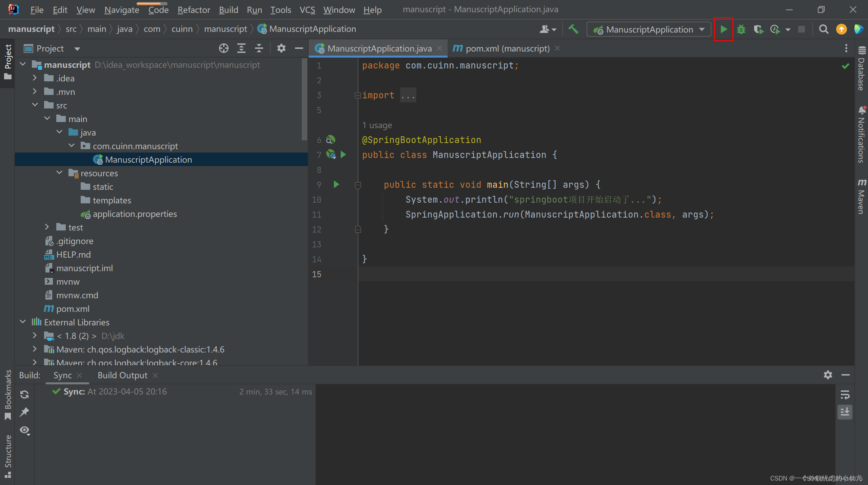Expand the 1.8 (2) JDK library
The image size is (868, 485).
point(35,336)
